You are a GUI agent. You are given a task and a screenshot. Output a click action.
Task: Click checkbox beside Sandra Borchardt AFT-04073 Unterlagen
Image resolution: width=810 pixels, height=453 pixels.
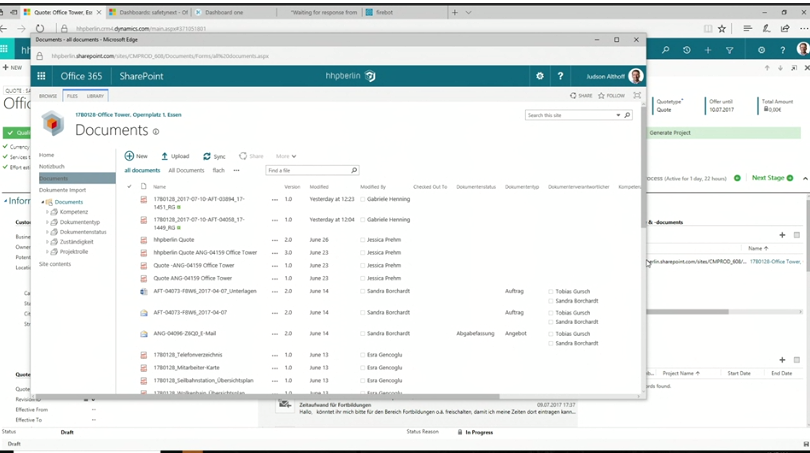(363, 291)
